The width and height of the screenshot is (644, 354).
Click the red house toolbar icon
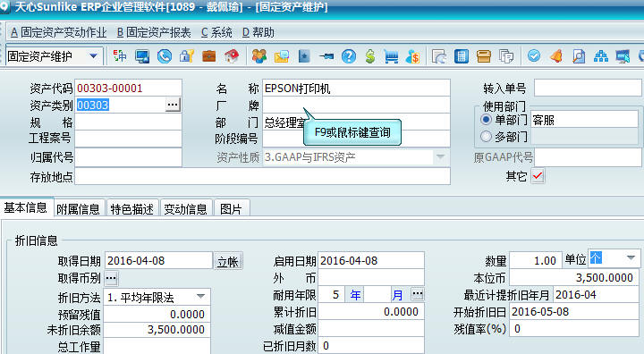pyautogui.click(x=232, y=55)
